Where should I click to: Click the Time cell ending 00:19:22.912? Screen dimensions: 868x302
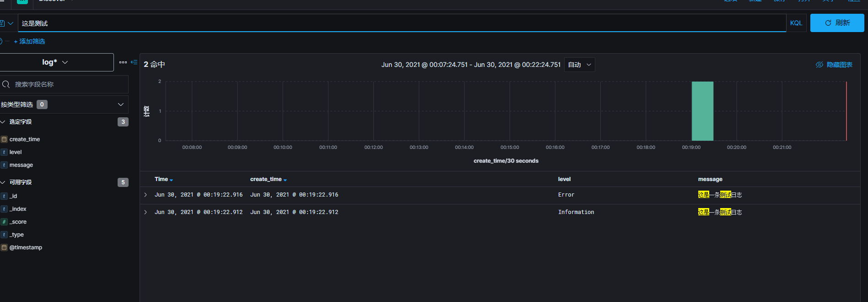[199, 212]
